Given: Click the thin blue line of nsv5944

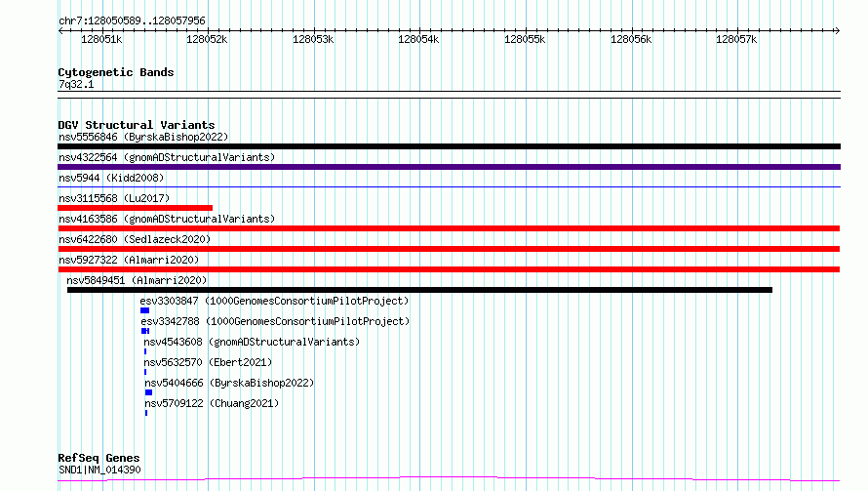Looking at the screenshot, I should tap(449, 186).
